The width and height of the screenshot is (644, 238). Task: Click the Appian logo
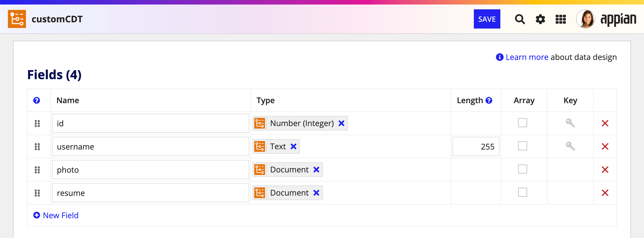pyautogui.click(x=618, y=19)
